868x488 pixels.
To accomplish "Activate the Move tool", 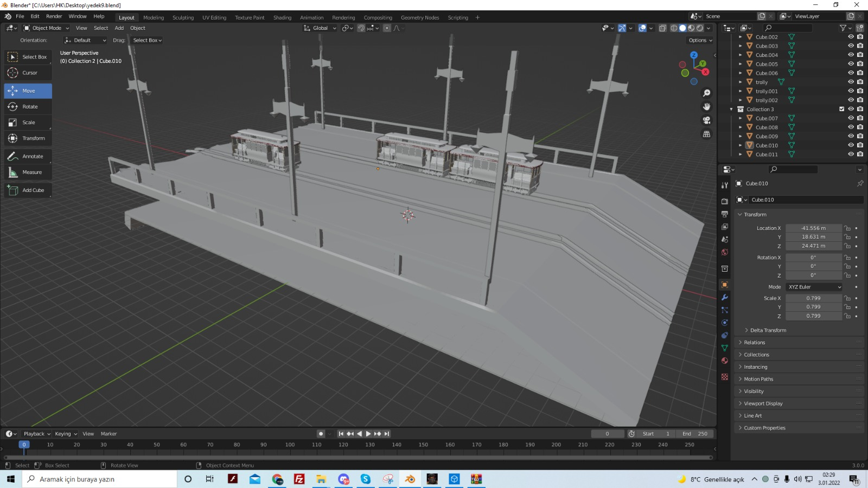I will coord(28,91).
